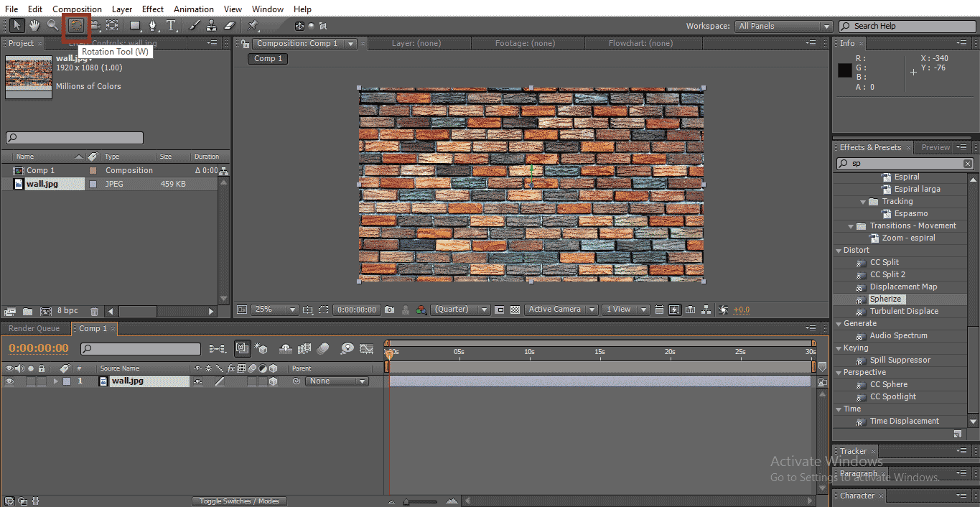Toggle the transparency grid in viewer
Image resolution: width=980 pixels, height=507 pixels.
click(515, 310)
